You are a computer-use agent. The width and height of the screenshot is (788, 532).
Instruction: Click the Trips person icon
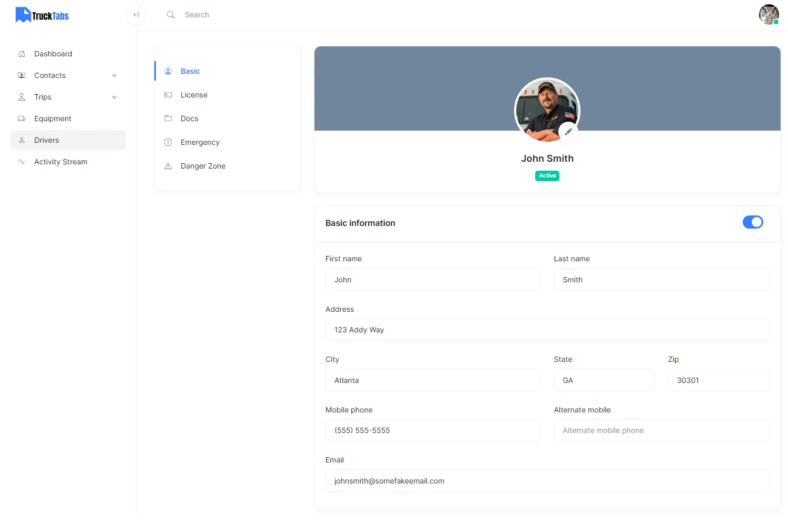22,97
